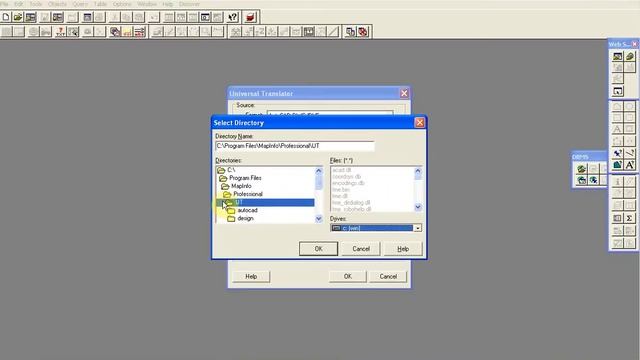This screenshot has width=640, height=360.
Task: Click first icon in Web Services palette
Action: point(617,56)
